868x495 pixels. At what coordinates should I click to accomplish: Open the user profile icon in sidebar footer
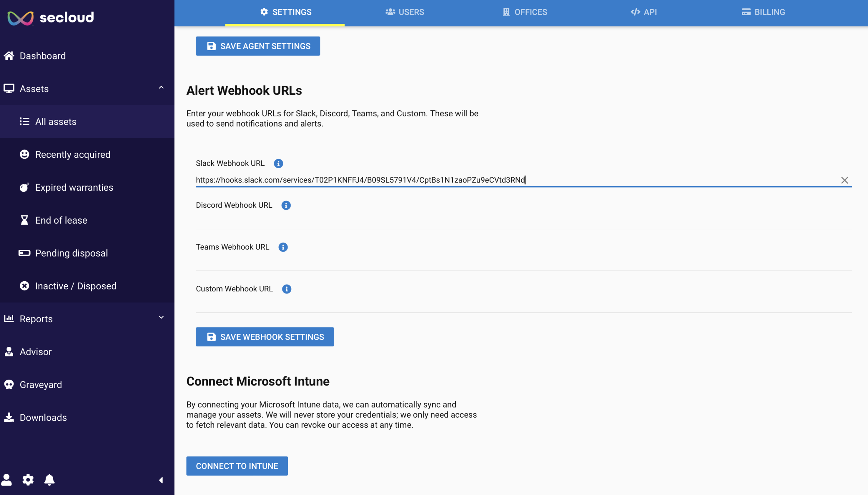click(x=6, y=480)
